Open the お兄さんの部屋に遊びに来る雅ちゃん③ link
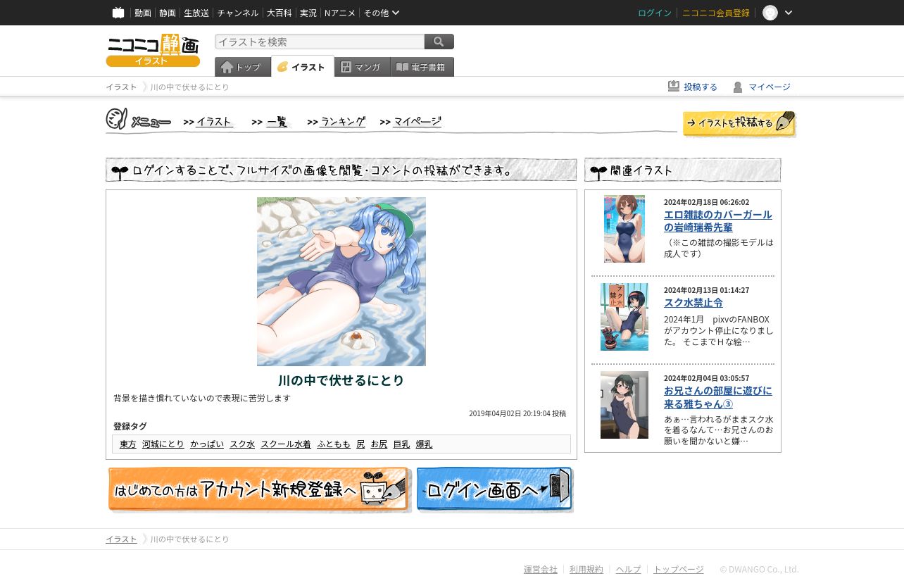Viewport: 904px width, 588px height. [718, 396]
